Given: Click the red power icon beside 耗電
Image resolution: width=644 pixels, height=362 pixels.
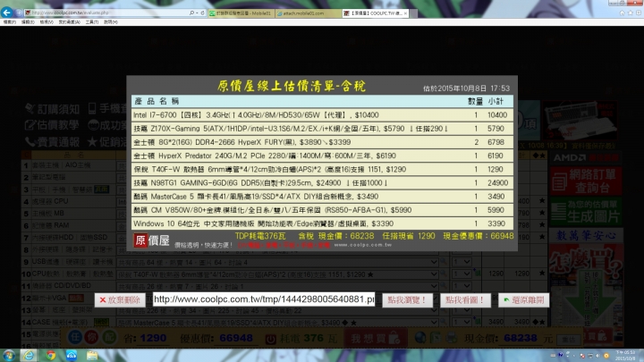Looking at the screenshot, I should [270, 339].
